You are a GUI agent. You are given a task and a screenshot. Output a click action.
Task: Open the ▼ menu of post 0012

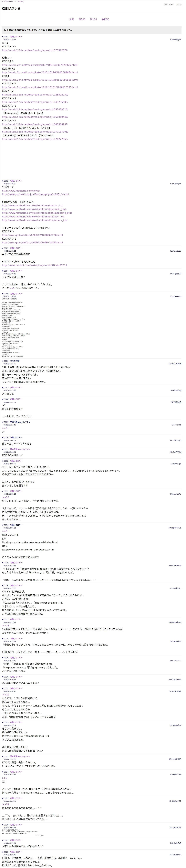pos(3,461)
